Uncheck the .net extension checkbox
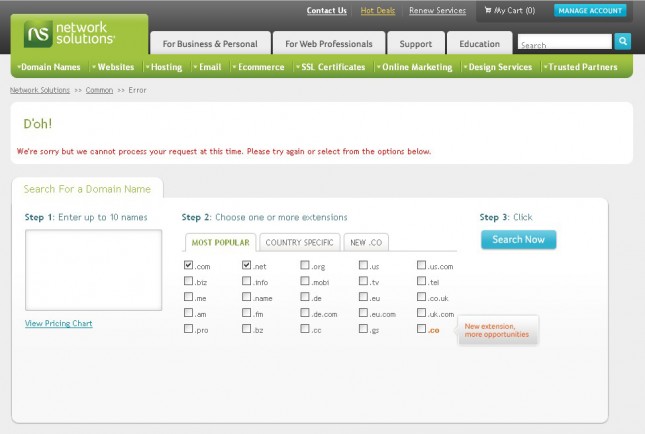The height and width of the screenshot is (434, 645). coord(246,266)
